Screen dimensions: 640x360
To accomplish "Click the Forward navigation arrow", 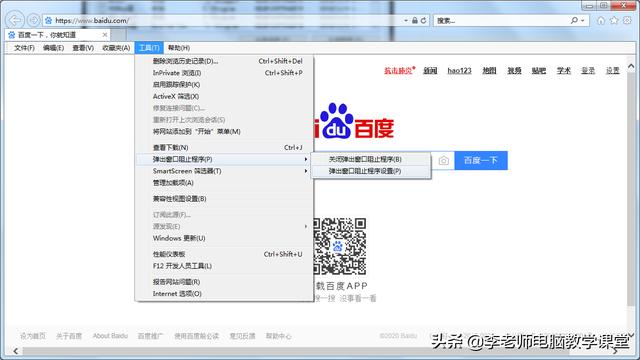I will [33, 20].
